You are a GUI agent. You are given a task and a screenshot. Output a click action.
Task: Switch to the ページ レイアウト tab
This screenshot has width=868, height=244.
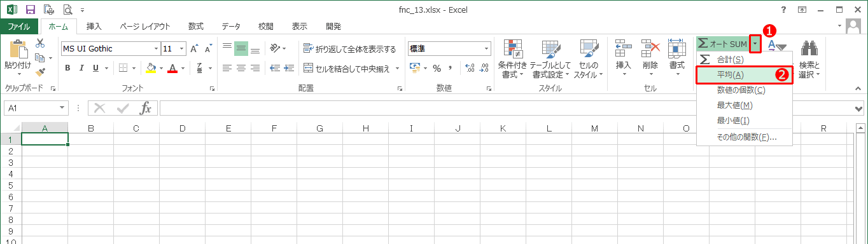click(145, 26)
